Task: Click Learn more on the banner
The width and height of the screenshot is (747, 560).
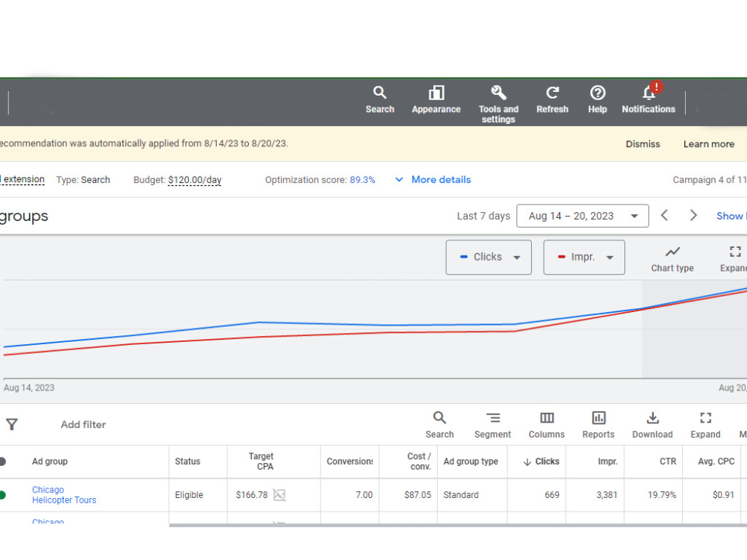Action: (x=708, y=144)
